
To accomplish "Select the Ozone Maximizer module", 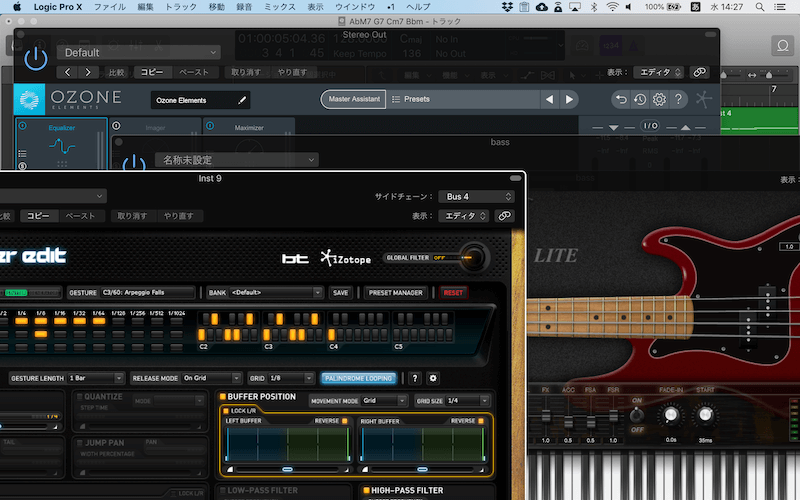I will coord(249,128).
